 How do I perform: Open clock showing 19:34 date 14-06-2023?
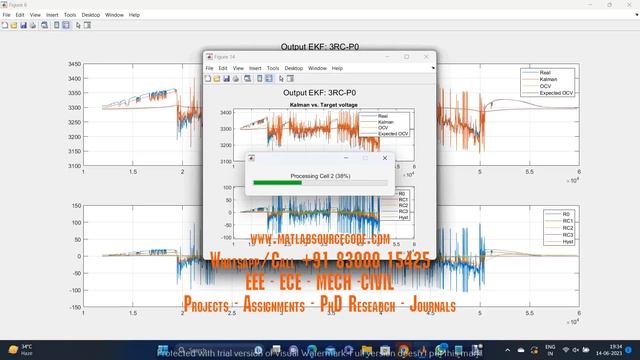pyautogui.click(x=609, y=350)
